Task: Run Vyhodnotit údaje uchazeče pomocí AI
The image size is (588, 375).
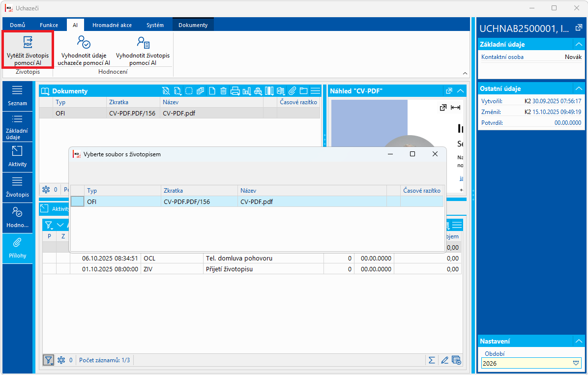Action: point(84,50)
